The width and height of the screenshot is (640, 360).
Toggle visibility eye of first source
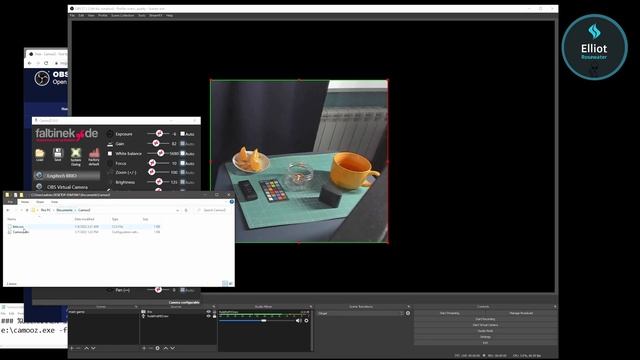209,312
